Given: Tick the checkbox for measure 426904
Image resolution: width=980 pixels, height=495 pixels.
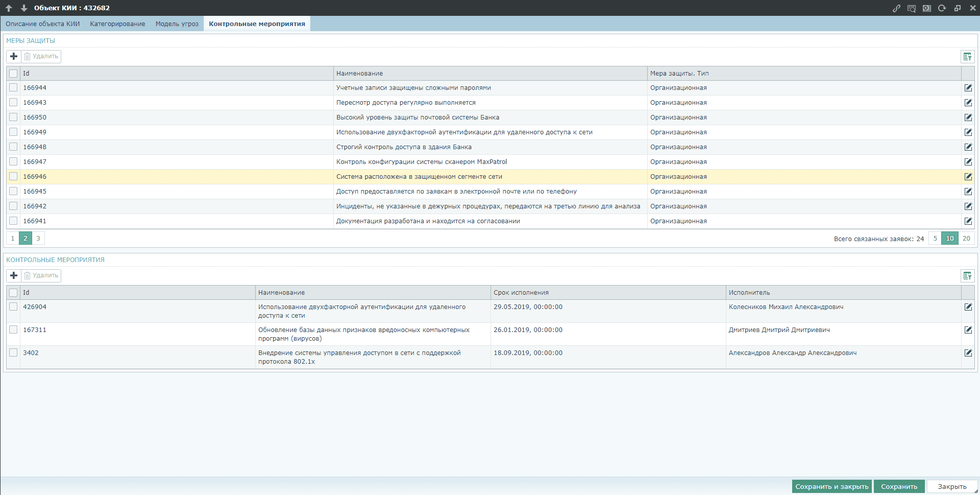Looking at the screenshot, I should coord(13,307).
